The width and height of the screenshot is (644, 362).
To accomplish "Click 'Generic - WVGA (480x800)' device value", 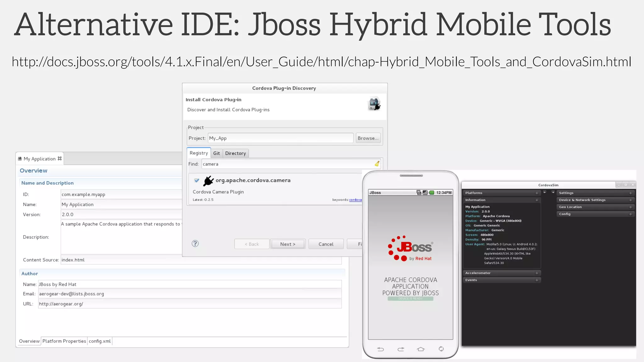I will 501,221.
